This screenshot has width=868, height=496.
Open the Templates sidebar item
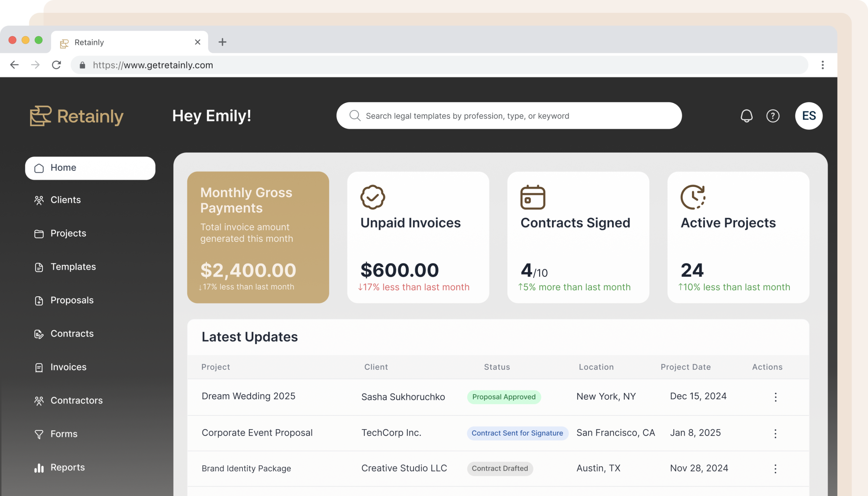tap(73, 267)
